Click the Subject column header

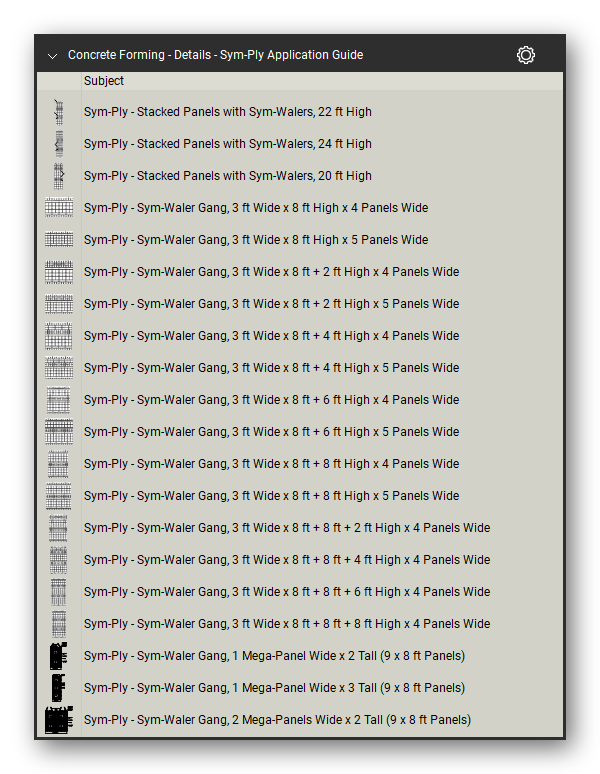click(x=104, y=81)
